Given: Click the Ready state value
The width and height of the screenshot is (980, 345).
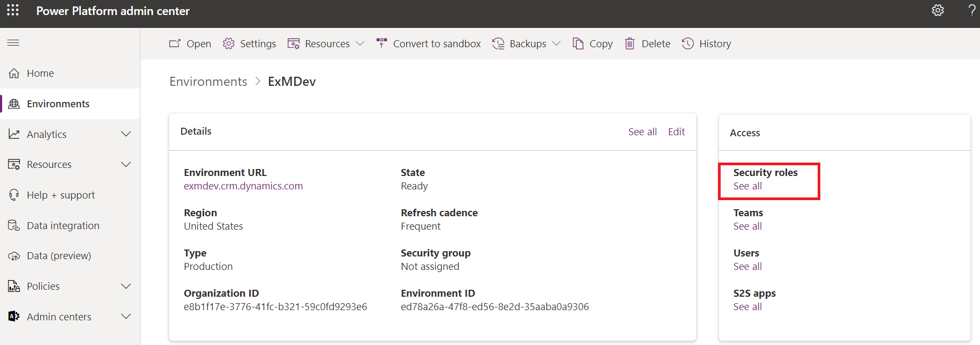Looking at the screenshot, I should click(414, 186).
